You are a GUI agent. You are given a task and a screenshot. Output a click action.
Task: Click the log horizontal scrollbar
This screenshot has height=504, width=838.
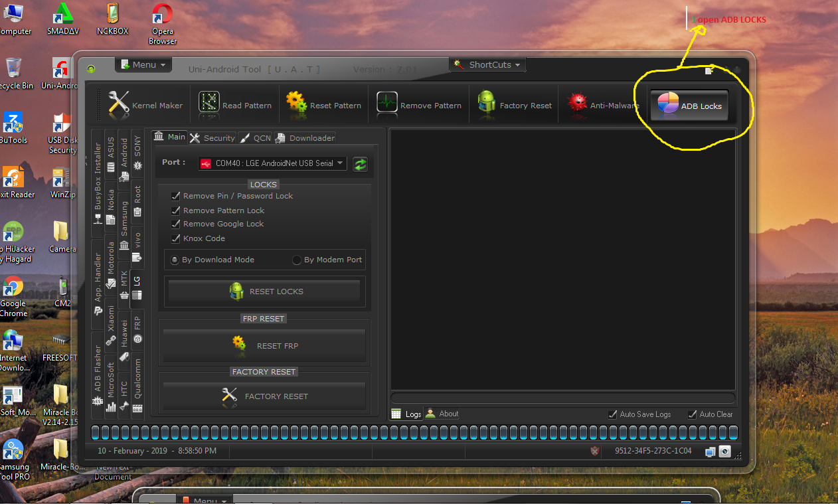pyautogui.click(x=563, y=398)
